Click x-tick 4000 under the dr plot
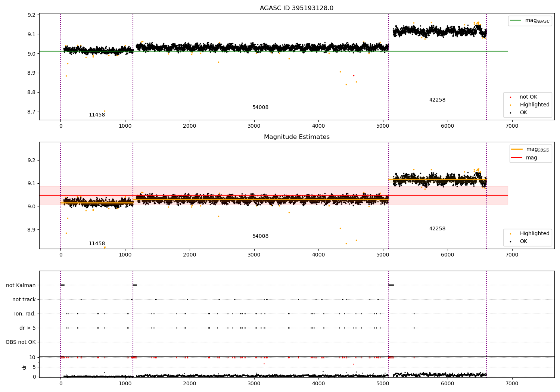 point(318,384)
